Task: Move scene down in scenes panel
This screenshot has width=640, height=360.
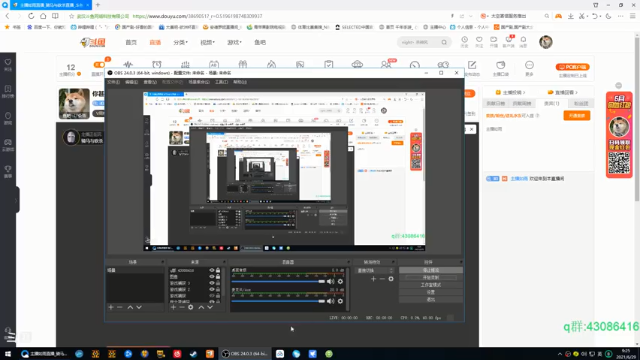Action: tap(139, 307)
